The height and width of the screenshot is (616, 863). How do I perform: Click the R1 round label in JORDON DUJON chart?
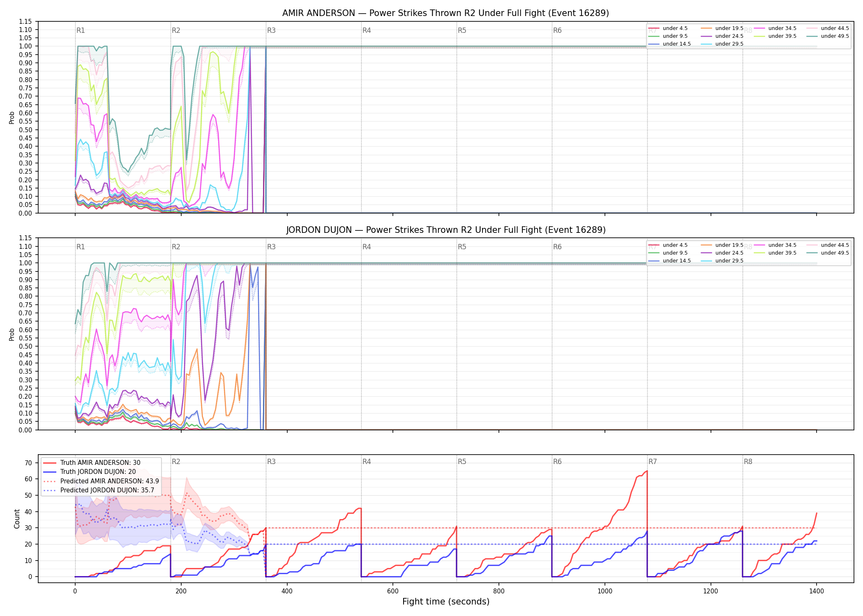tap(81, 247)
